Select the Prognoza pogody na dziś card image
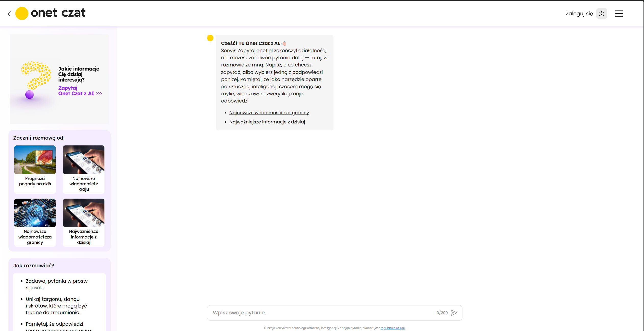The image size is (644, 331). point(35,160)
